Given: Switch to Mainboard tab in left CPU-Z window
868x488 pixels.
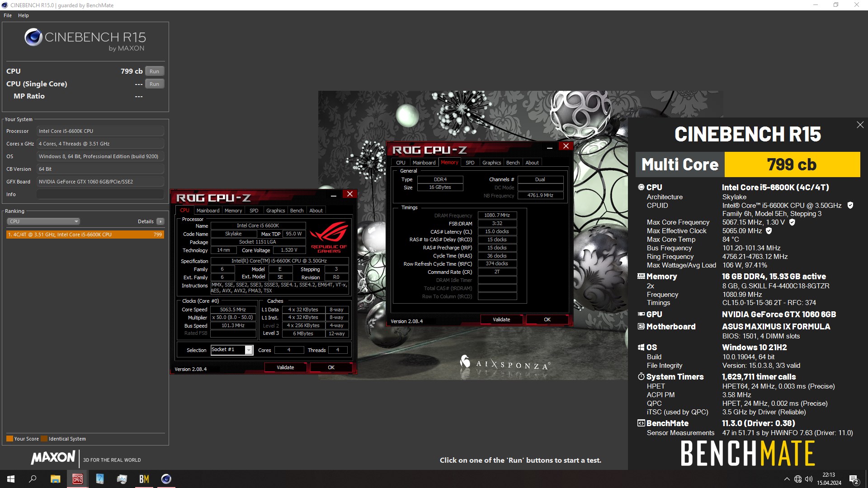Looking at the screenshot, I should tap(208, 211).
